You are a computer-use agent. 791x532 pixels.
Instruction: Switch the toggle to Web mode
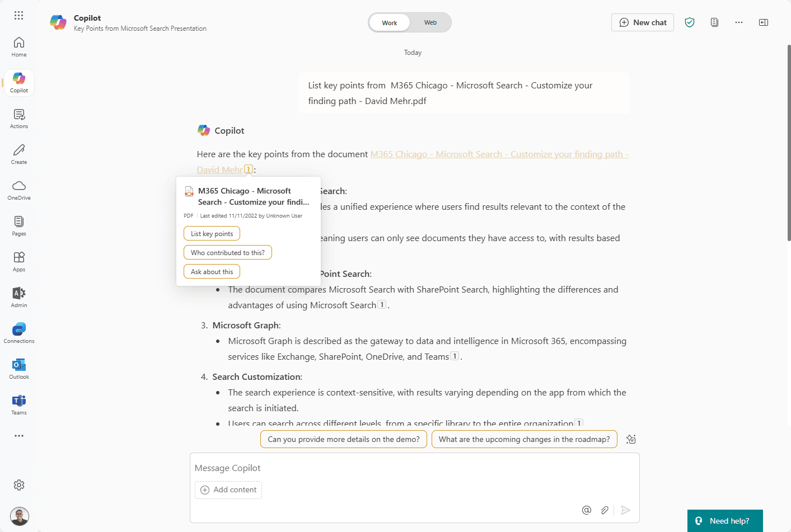(x=430, y=22)
